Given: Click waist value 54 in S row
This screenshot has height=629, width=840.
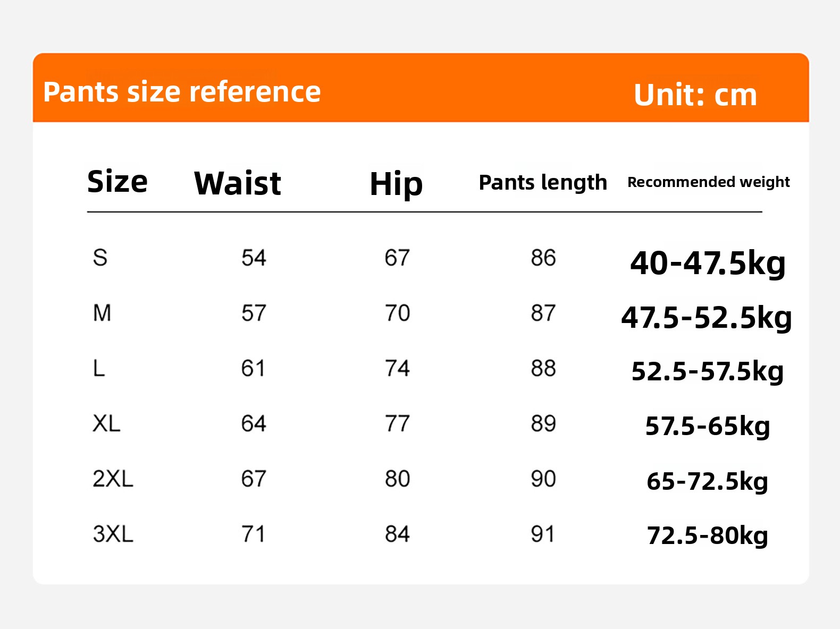Looking at the screenshot, I should (254, 258).
